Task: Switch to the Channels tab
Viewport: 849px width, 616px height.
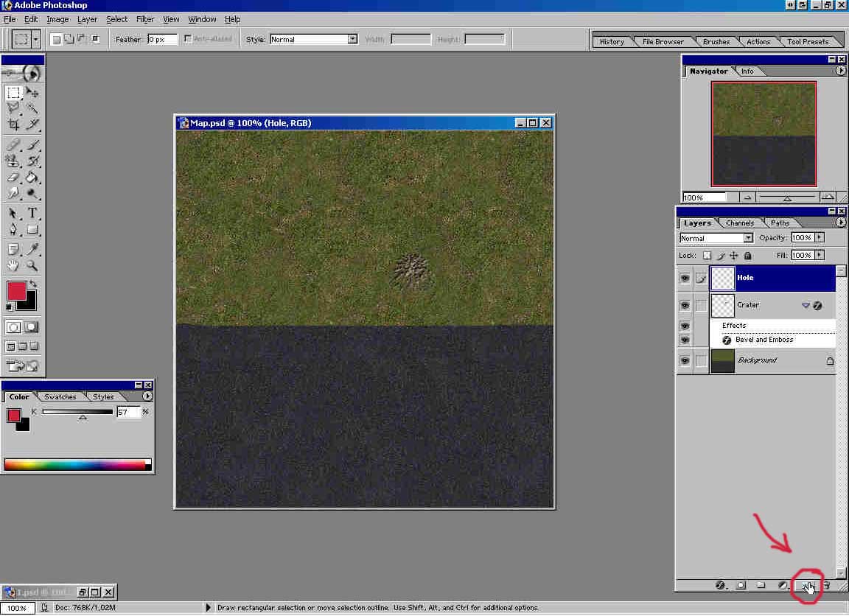Action: coord(739,223)
